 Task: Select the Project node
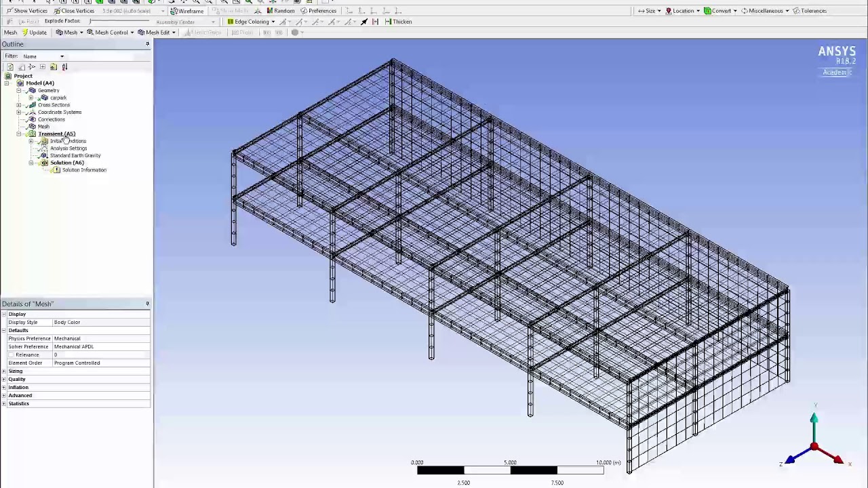click(23, 76)
